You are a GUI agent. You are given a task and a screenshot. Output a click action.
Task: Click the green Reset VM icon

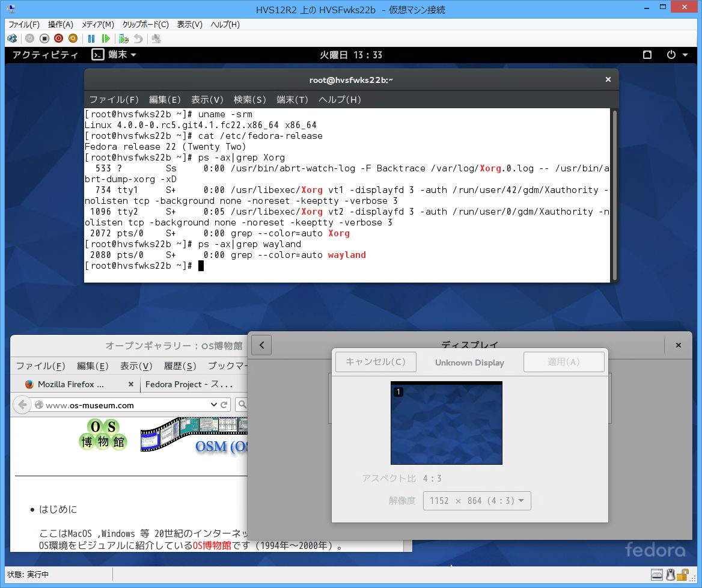pyautogui.click(x=106, y=38)
